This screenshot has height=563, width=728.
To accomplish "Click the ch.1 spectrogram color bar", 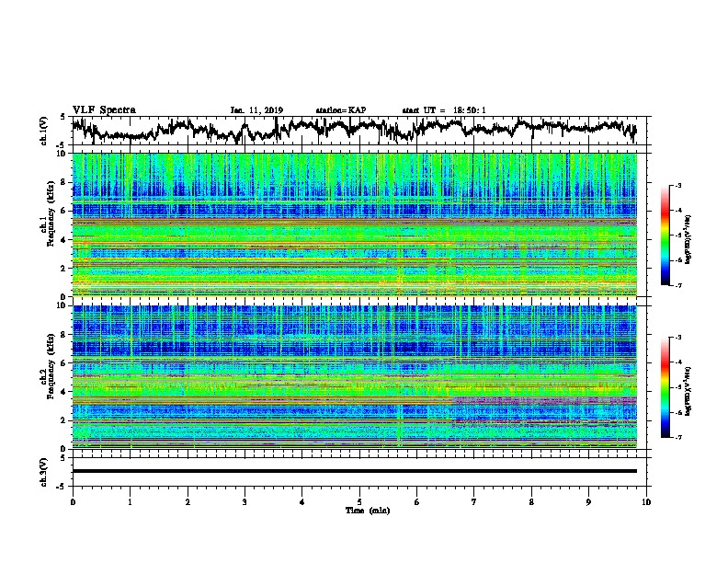I will [665, 236].
